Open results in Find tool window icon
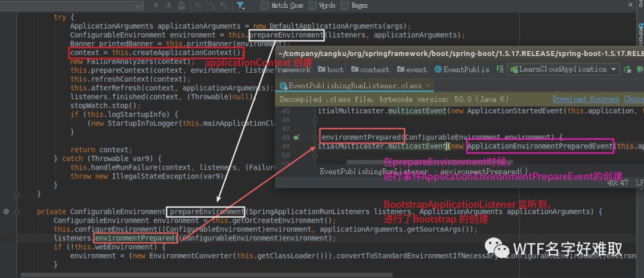Image resolution: width=644 pixels, height=278 pixels. point(181,5)
